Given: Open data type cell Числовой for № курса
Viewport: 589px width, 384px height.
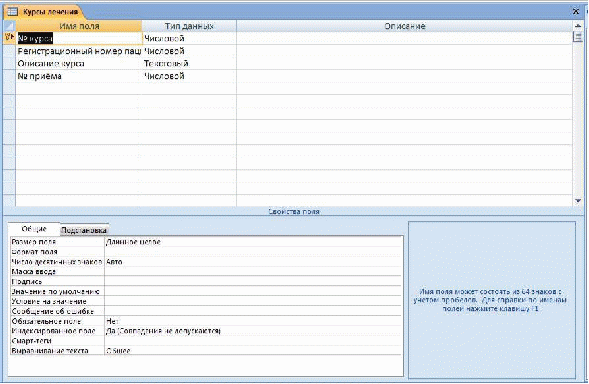Looking at the screenshot, I should tap(189, 38).
